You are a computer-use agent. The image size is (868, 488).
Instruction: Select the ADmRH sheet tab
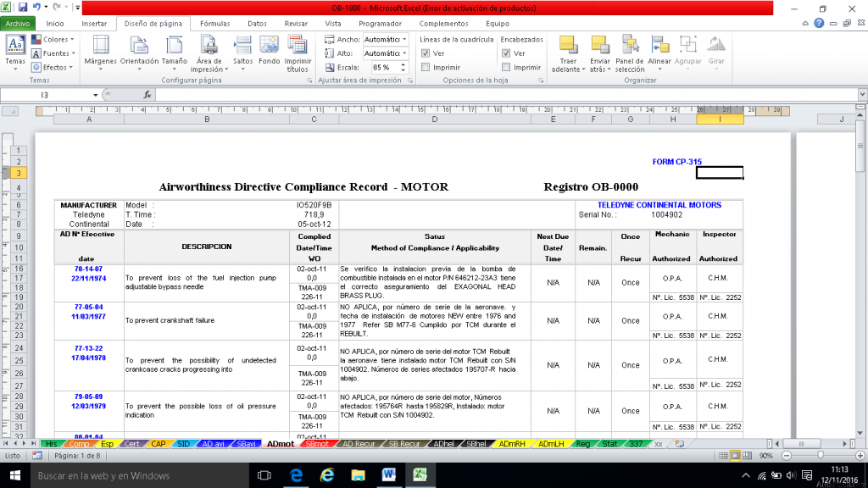(511, 444)
